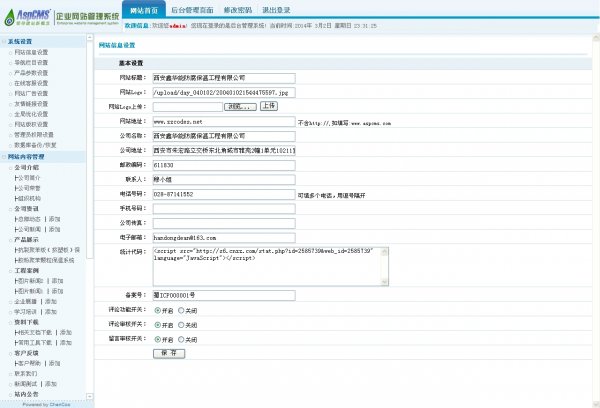Image resolution: width=600 pixels, height=408 pixels.
Task: Open 网站广告设置 in sidebar
Action: click(x=31, y=93)
